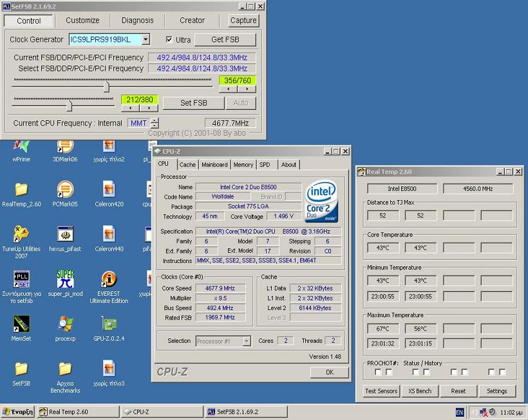Open the Processor #1 selection dropdown in CPU-Z

click(247, 341)
